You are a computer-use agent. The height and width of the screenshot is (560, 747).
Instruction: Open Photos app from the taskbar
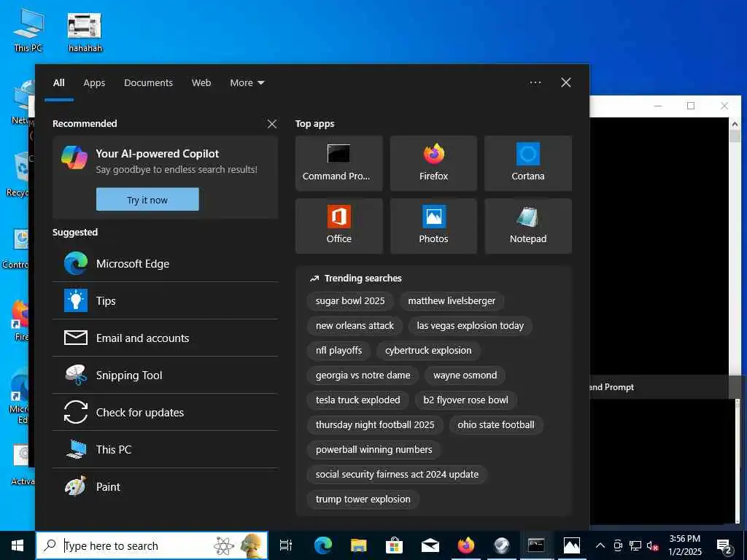pyautogui.click(x=572, y=545)
